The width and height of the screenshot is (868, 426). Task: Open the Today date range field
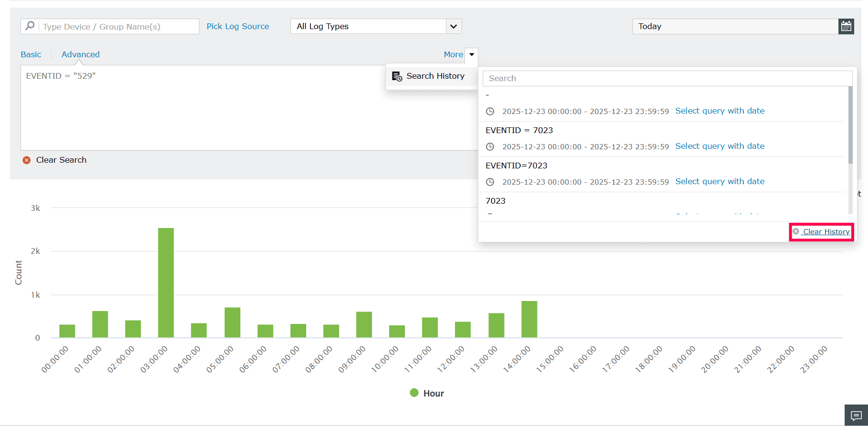point(735,26)
